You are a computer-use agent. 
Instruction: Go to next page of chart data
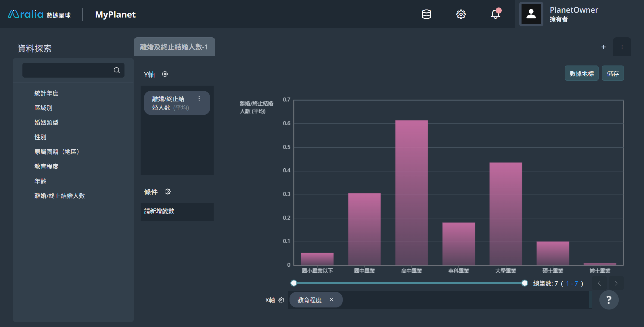(616, 283)
